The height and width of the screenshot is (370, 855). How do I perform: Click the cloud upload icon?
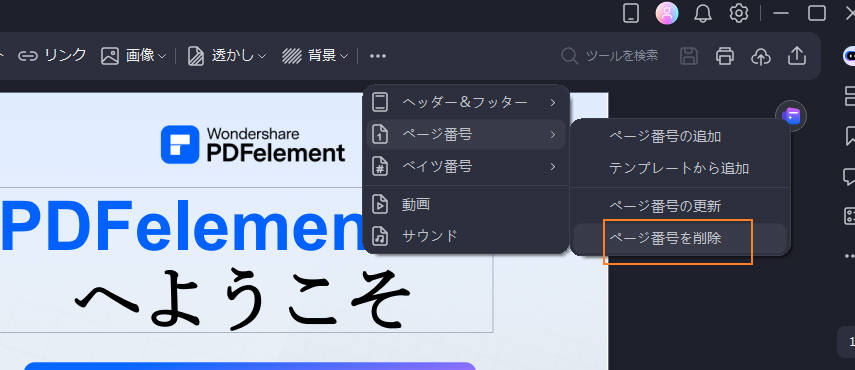point(761,56)
